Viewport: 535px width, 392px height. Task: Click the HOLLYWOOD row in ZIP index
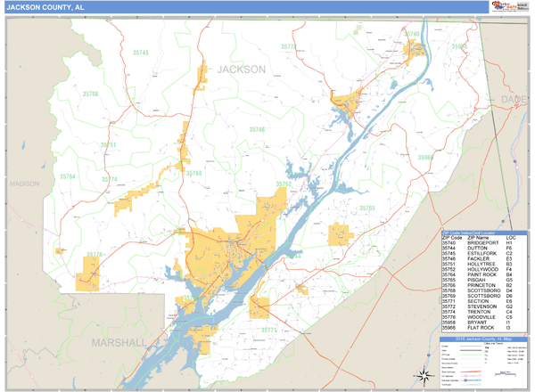click(x=484, y=269)
